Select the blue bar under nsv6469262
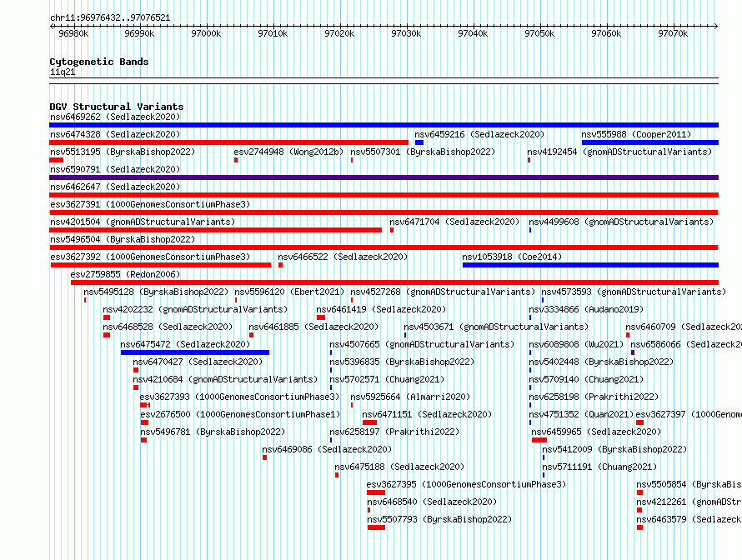Viewport: 742px width, 560px height. click(384, 125)
